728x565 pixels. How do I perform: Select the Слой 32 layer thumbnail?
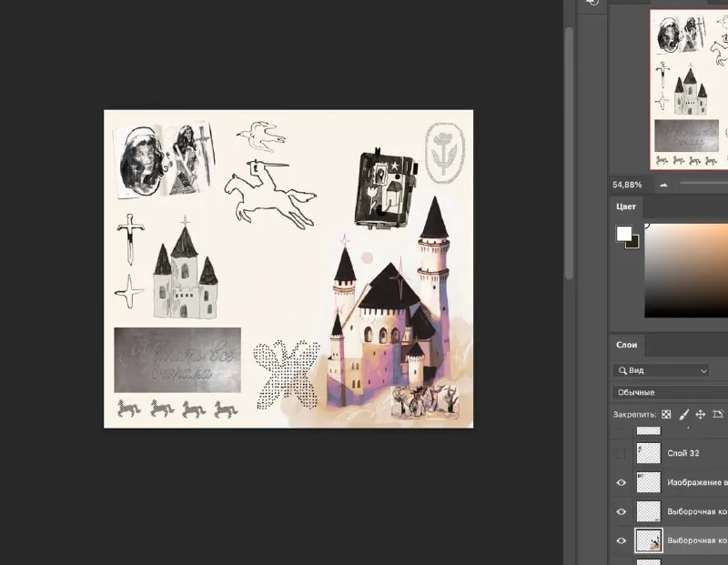(x=648, y=453)
